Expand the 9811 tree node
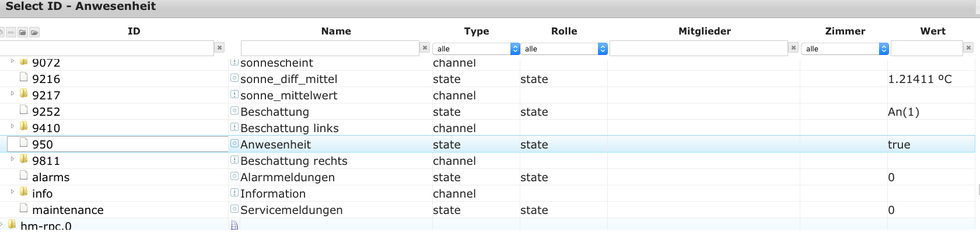This screenshot has height=235, width=980. pos(12,159)
